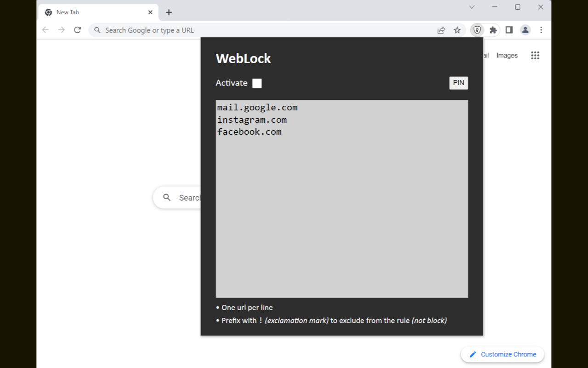Bookmark this page via the star icon
The width and height of the screenshot is (588, 368).
click(457, 30)
